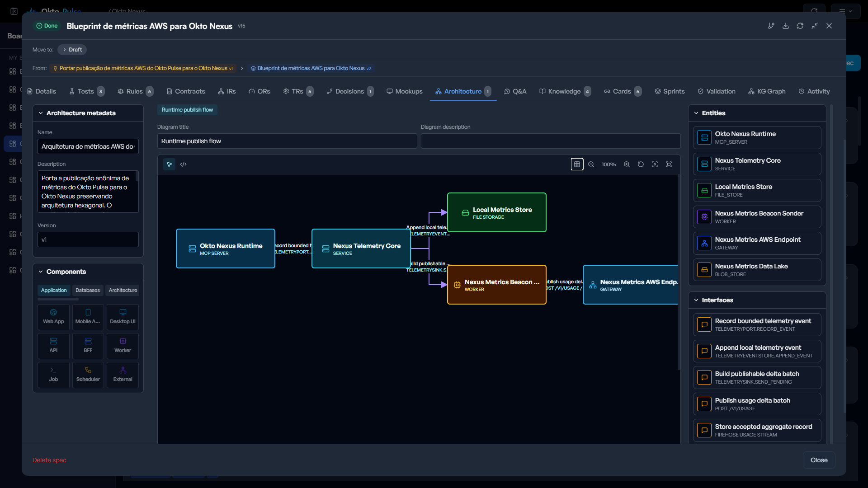868x488 pixels.
Task: Select the Nexus Metrics Beacon Sender entity
Action: point(757,217)
